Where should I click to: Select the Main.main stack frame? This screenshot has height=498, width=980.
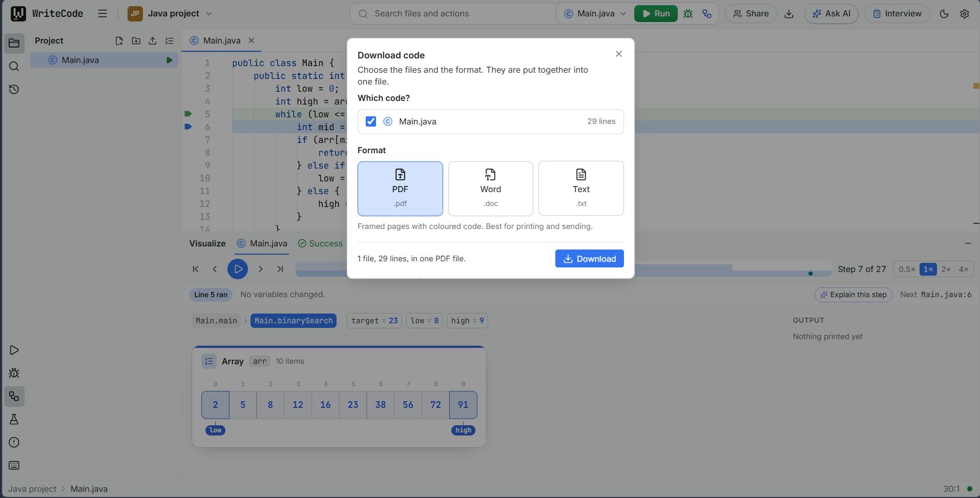click(x=216, y=321)
